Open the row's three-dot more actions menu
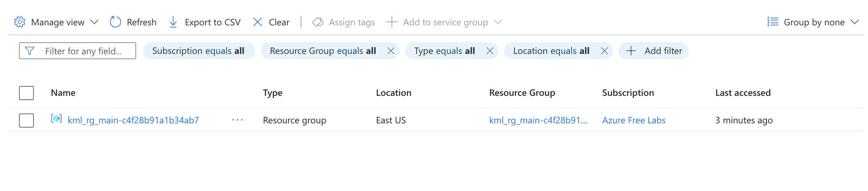Screen dimensions: 868x191 point(238,120)
